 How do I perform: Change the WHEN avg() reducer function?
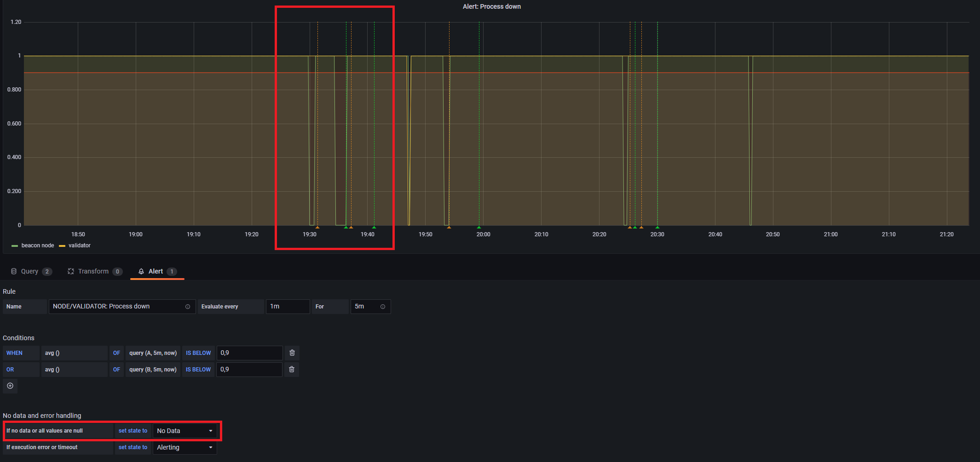74,353
